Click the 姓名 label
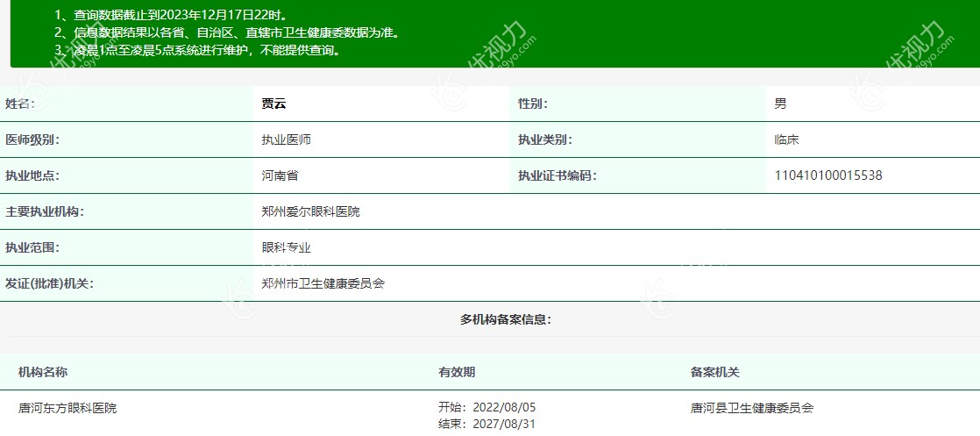Viewport: 980px width, 436px height. 20,104
